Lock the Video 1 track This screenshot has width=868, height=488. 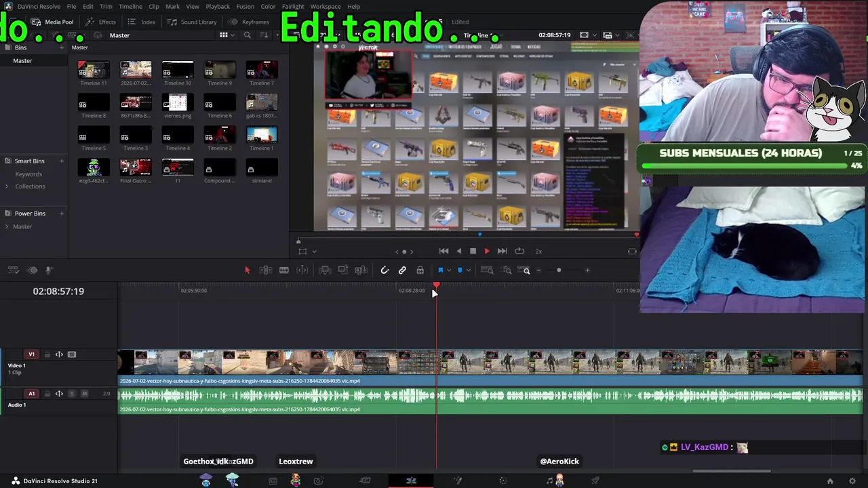[x=47, y=354]
